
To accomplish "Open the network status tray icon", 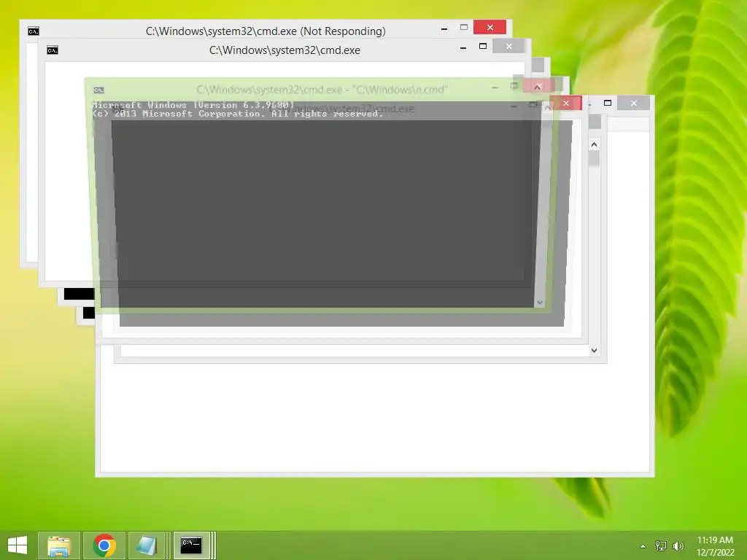I will point(661,546).
